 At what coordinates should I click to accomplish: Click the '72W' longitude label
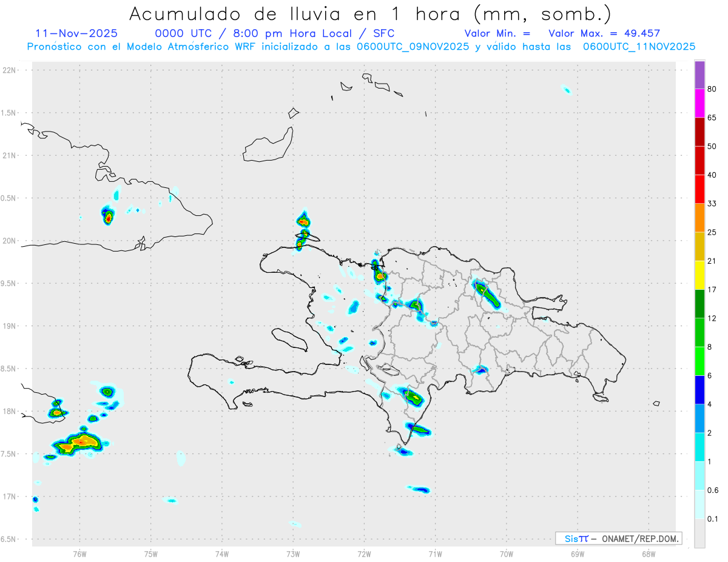click(x=364, y=554)
